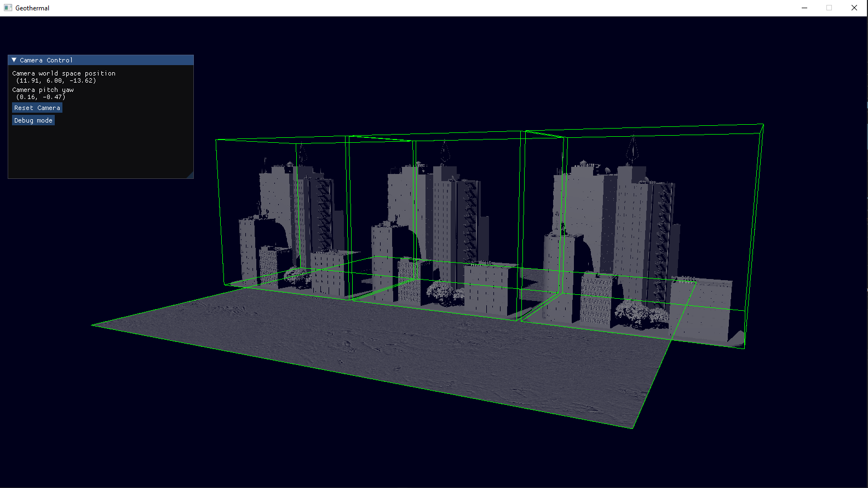Minimize the Geothermal window

pos(804,8)
